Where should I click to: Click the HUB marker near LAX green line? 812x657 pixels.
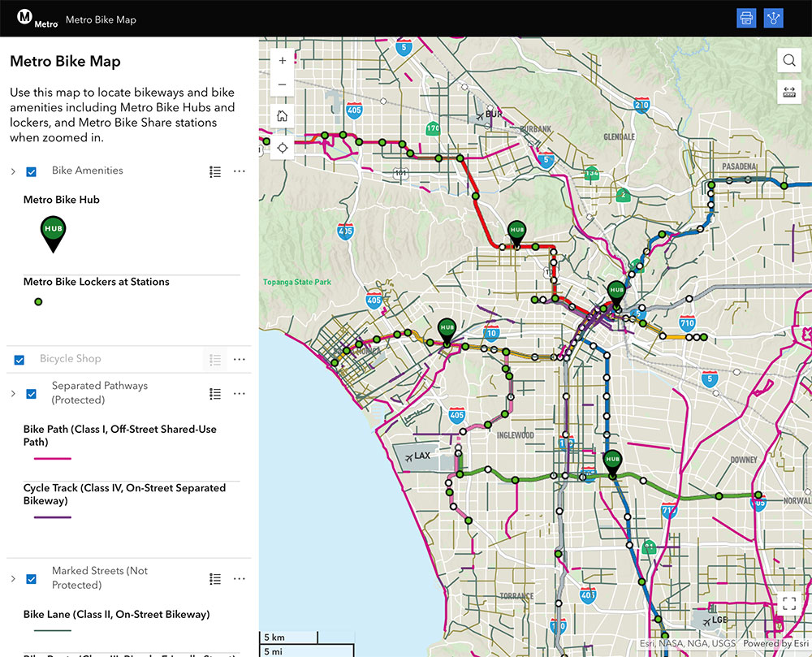point(612,464)
